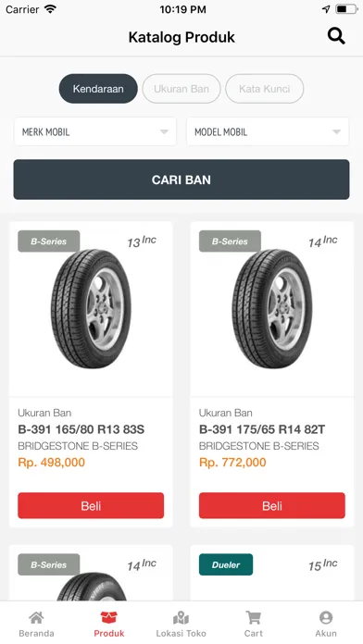This screenshot has width=363, height=644.
Task: Switch to Ukuran Ban filter
Action: click(181, 89)
